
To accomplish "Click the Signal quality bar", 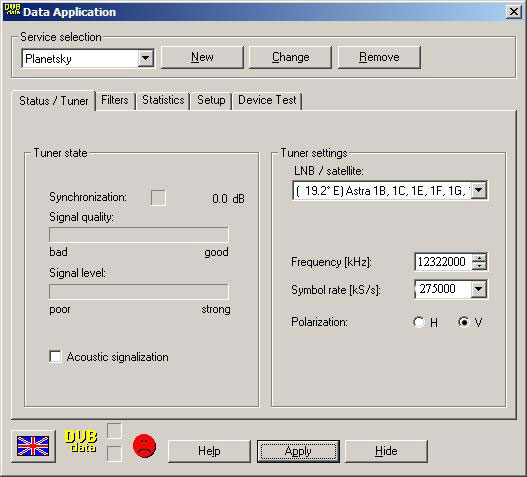I will pos(138,235).
